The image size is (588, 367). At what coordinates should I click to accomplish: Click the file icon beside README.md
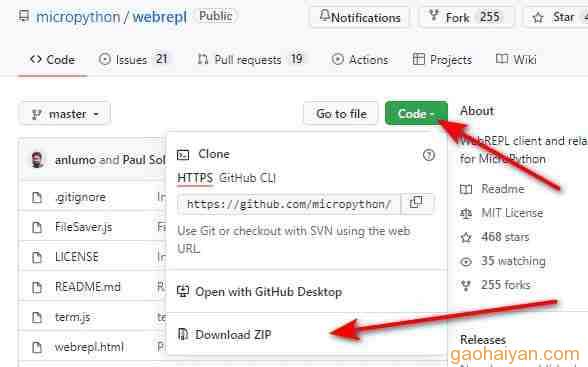pyautogui.click(x=37, y=288)
